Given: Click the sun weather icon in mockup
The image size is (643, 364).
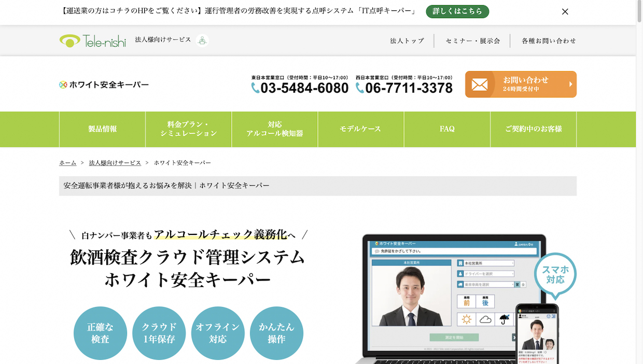Looking at the screenshot, I should [466, 319].
